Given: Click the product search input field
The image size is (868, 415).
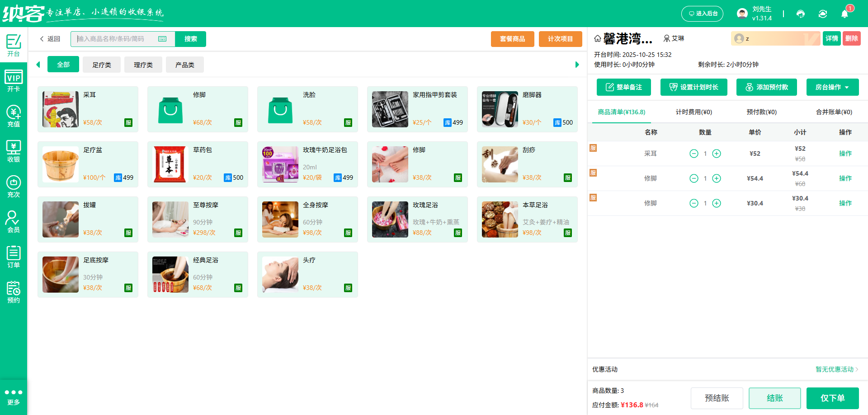Looking at the screenshot, I should tap(115, 39).
